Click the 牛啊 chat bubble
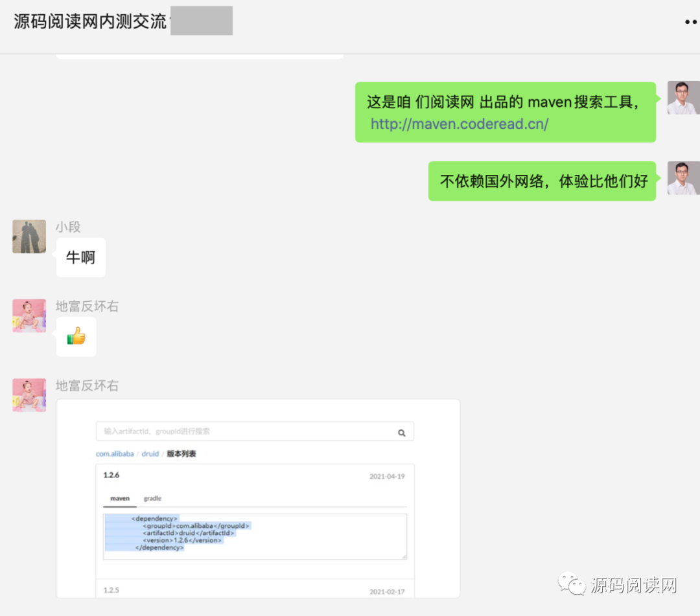The width and height of the screenshot is (700, 616). pyautogui.click(x=80, y=257)
